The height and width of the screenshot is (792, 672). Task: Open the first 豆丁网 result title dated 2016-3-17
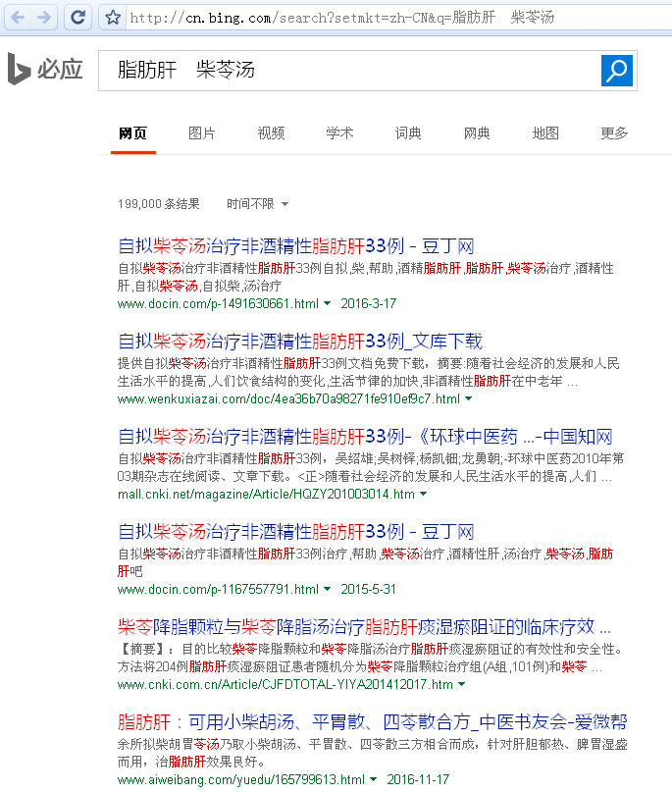click(296, 246)
